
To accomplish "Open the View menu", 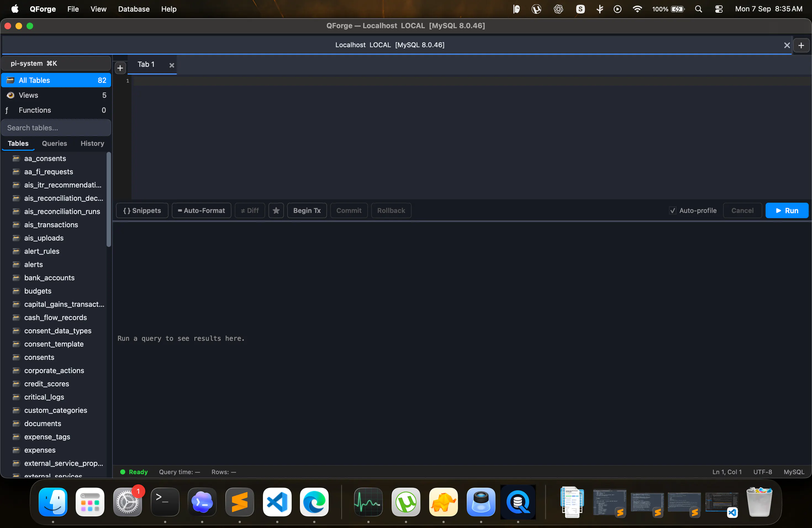I will tap(98, 9).
